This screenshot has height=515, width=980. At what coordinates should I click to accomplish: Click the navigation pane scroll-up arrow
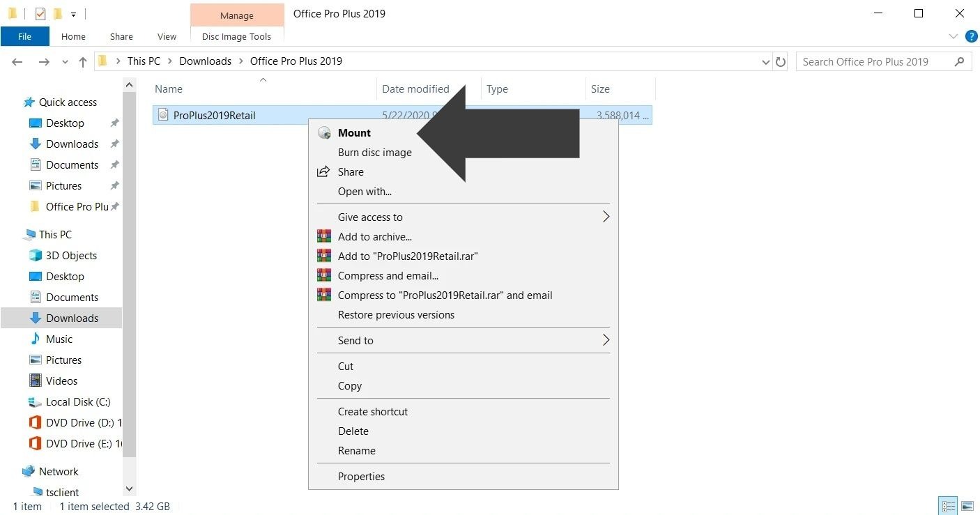coord(129,85)
